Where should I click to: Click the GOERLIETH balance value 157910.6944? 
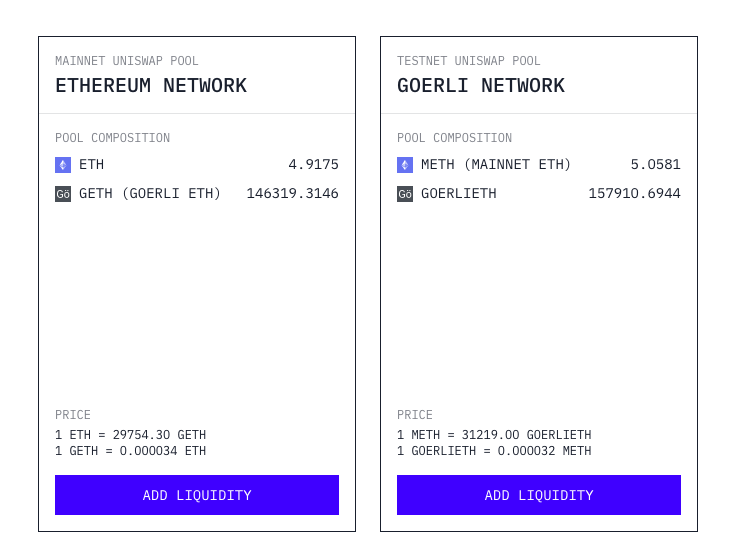pyautogui.click(x=634, y=194)
